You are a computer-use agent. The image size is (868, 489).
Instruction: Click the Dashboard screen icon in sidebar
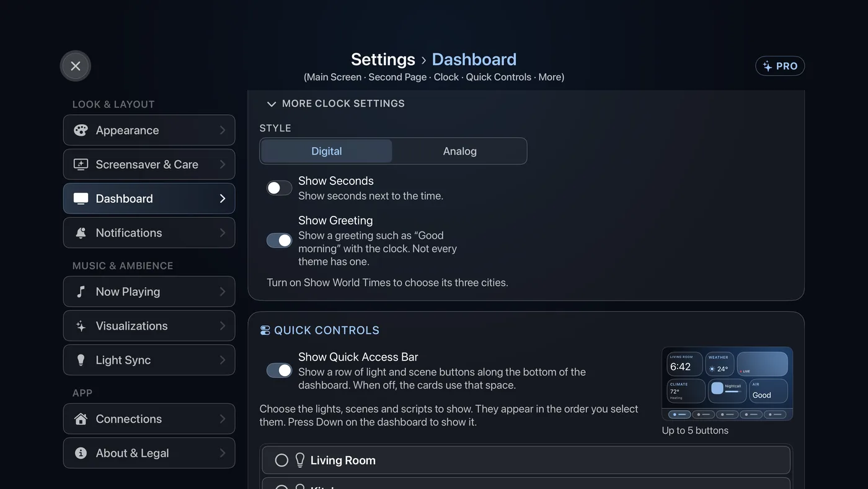point(81,199)
